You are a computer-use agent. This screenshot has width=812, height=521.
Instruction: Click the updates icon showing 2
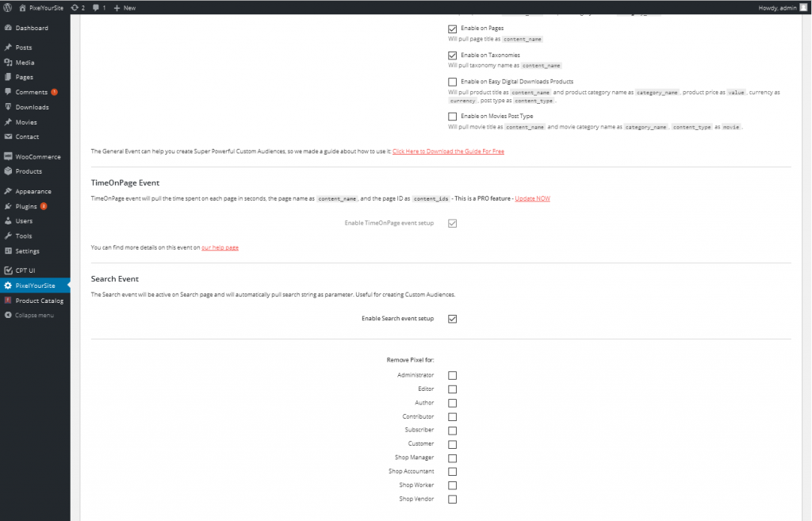click(75, 8)
